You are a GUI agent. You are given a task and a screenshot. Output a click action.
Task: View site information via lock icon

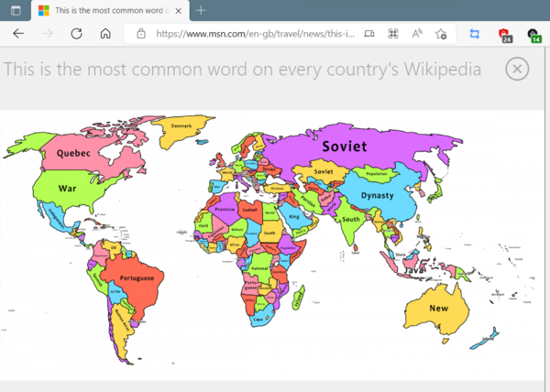pos(141,34)
